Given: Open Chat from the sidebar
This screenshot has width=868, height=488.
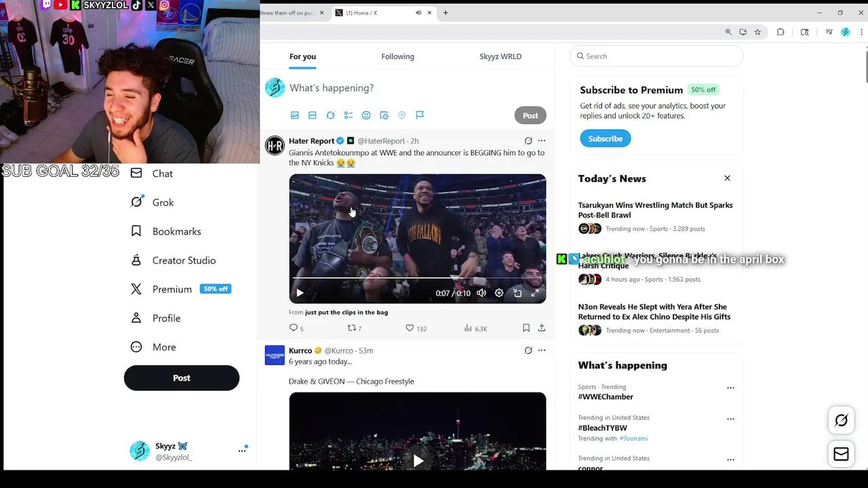Looking at the screenshot, I should (x=153, y=174).
